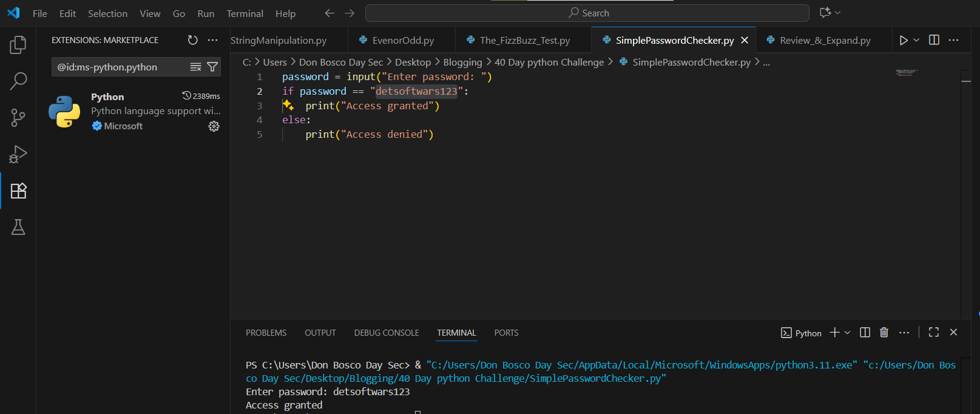
Task: Open the Explorer view in activity bar
Action: [18, 45]
